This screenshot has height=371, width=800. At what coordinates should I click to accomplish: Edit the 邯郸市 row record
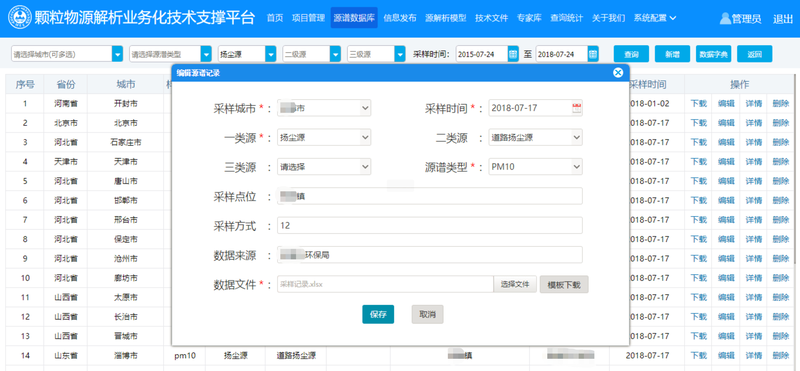pyautogui.click(x=726, y=201)
